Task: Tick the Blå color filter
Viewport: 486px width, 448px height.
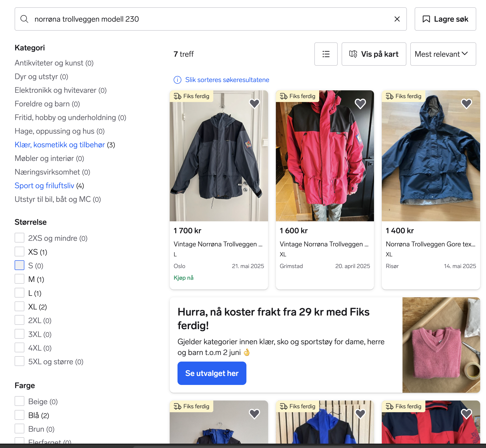Action: [19, 415]
